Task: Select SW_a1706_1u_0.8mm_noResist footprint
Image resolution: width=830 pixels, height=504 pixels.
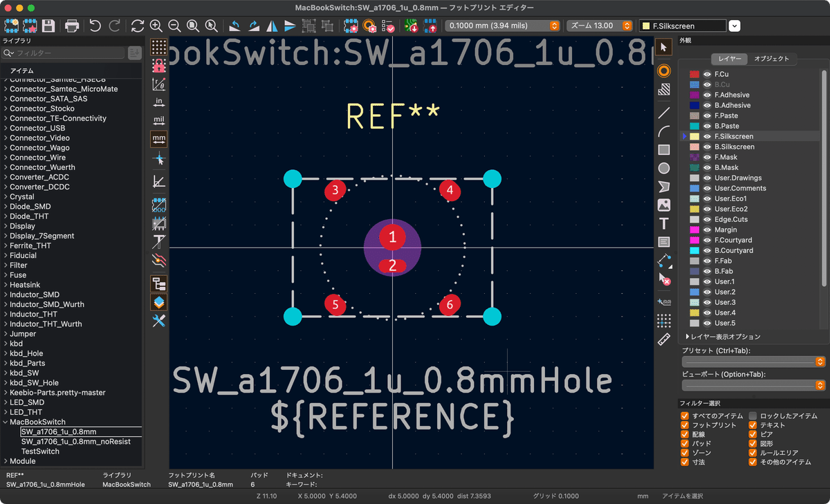Action: coord(75,441)
